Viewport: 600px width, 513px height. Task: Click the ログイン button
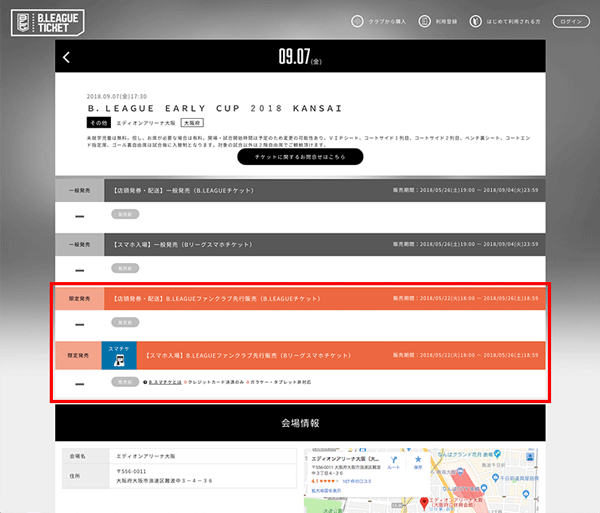click(571, 21)
